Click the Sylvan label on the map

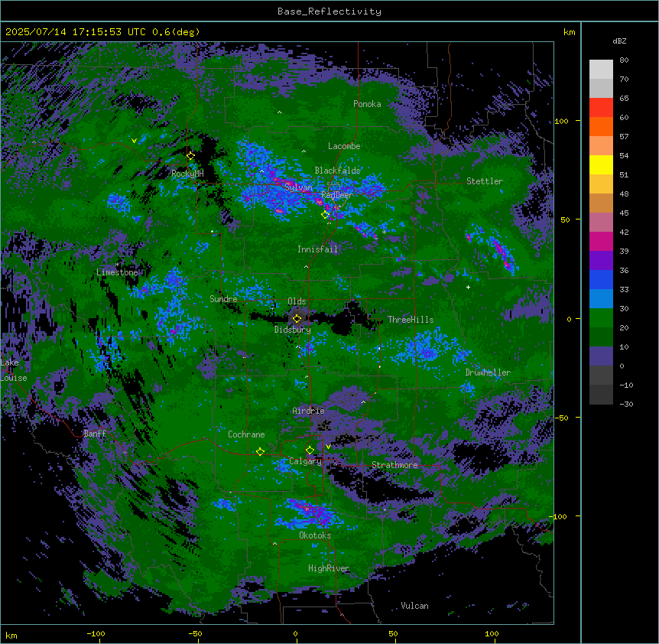pyautogui.click(x=298, y=187)
